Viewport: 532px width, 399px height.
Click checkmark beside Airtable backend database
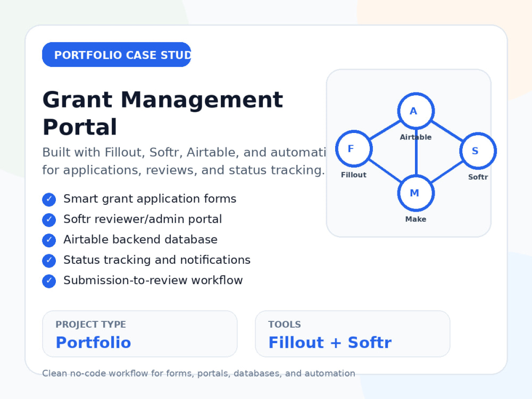[49, 240]
